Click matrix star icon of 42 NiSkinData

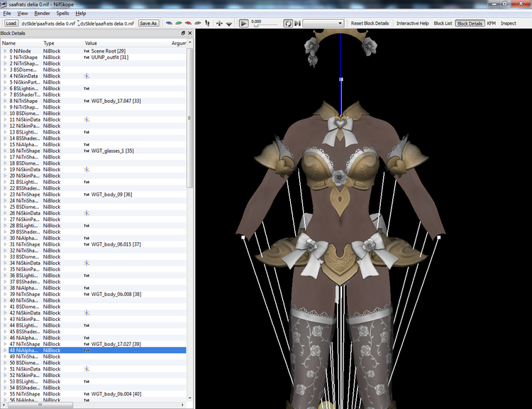click(x=87, y=313)
